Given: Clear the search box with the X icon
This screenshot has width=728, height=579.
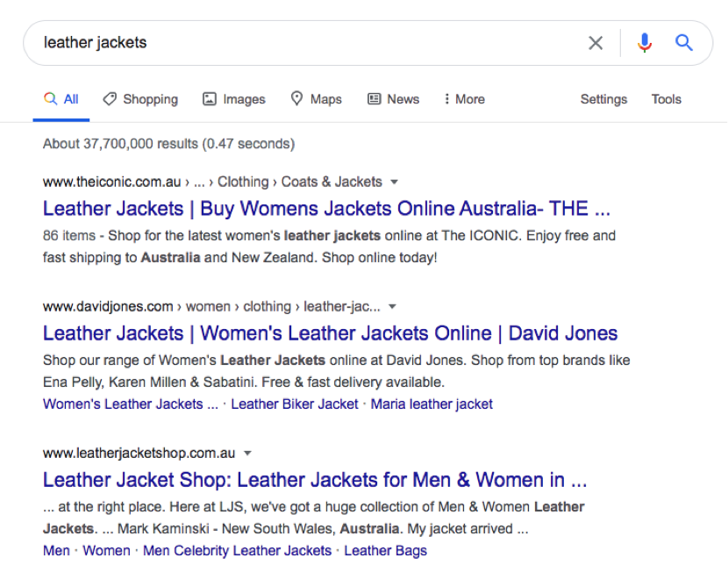Looking at the screenshot, I should tap(596, 43).
